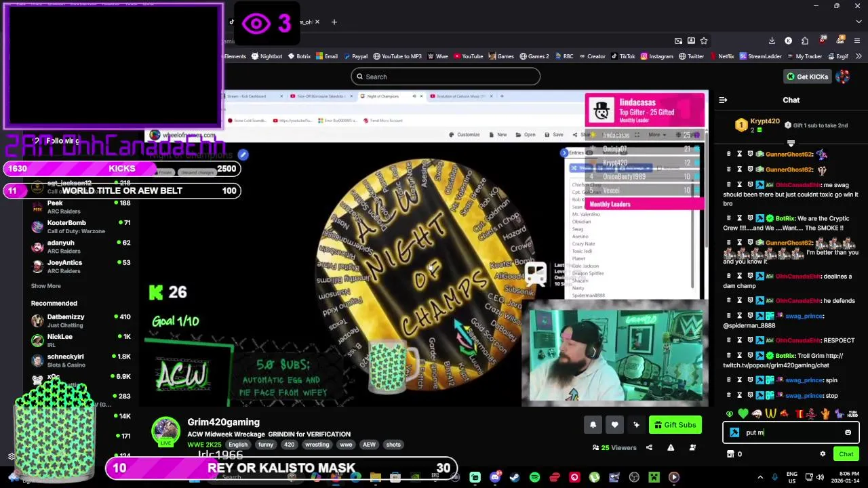This screenshot has width=868, height=488.
Task: Open the browser extensions puzzle icon
Action: click(804, 41)
